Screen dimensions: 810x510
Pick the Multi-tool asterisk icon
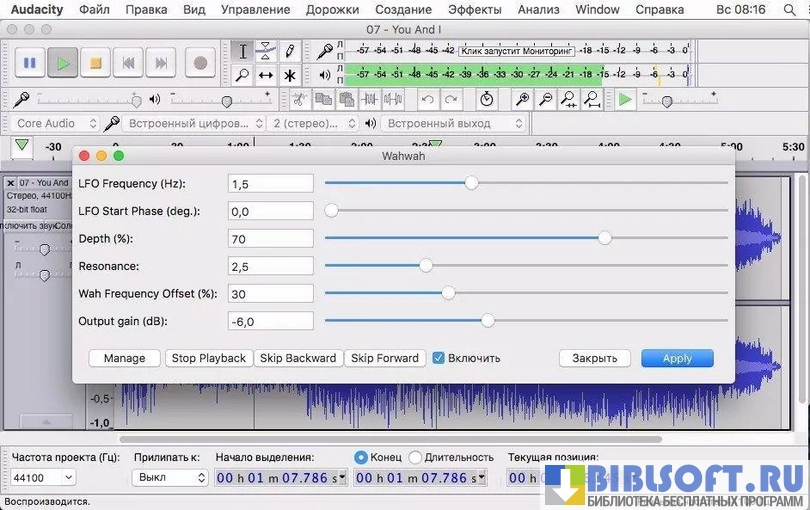pos(290,75)
